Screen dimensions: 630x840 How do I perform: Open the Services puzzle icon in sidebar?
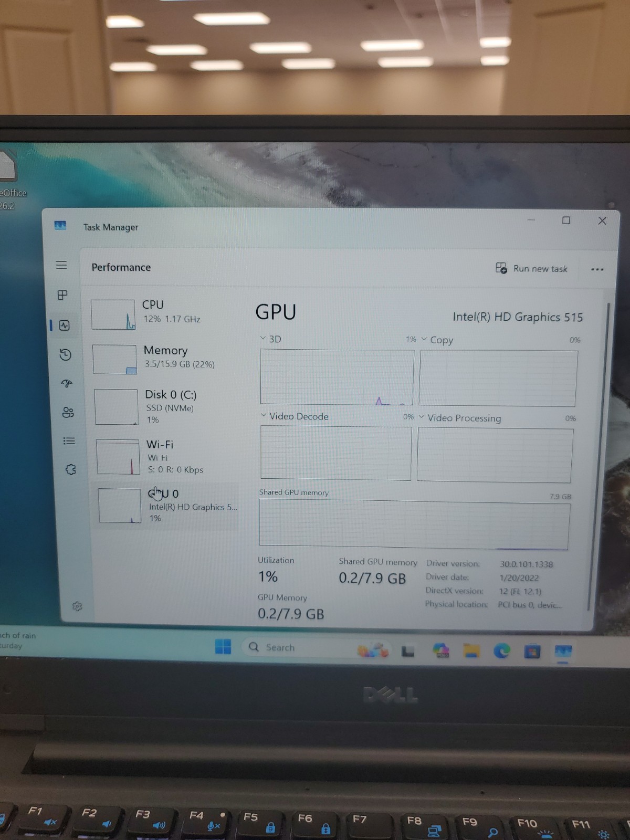coord(70,469)
